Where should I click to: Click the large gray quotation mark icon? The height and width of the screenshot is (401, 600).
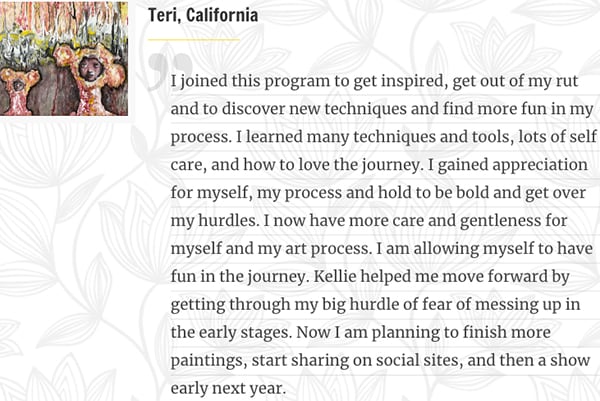coord(170,71)
